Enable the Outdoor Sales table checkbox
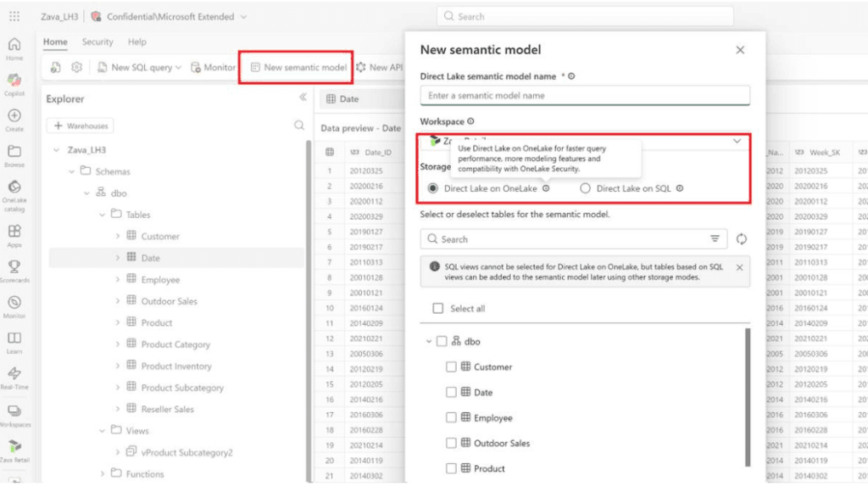 [451, 443]
